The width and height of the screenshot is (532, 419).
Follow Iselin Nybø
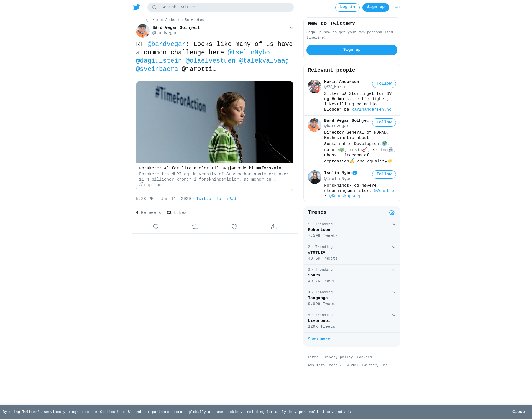coord(384,174)
